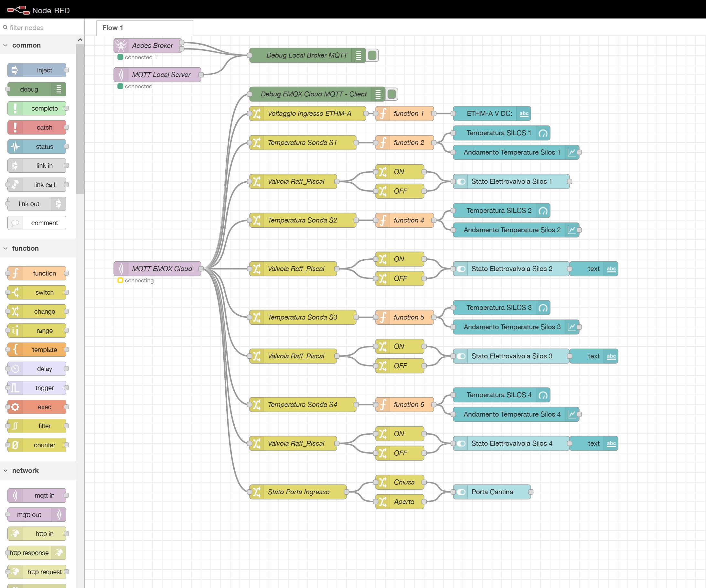Click the filter nodes search field

click(42, 27)
